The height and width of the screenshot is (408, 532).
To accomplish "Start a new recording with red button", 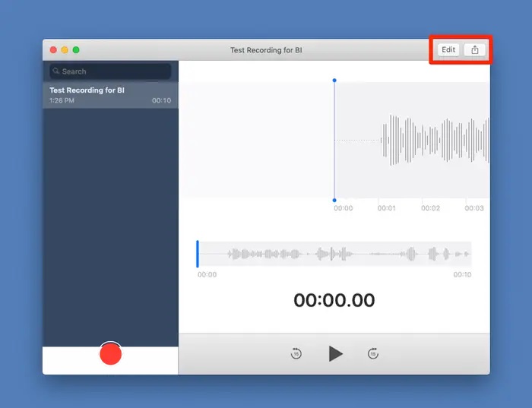I will [111, 354].
